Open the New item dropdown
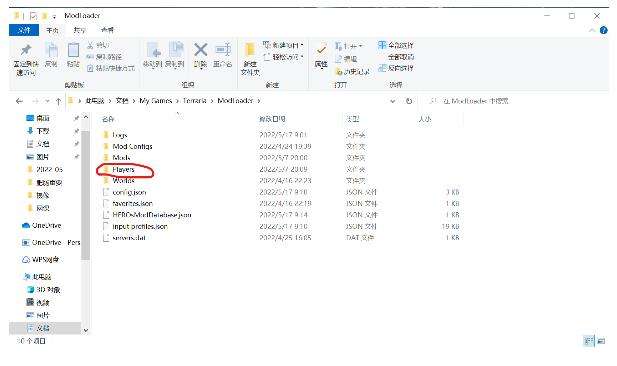 tap(301, 45)
